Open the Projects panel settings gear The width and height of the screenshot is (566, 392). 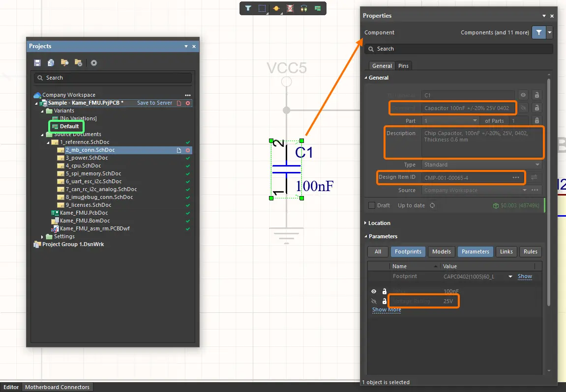[94, 63]
